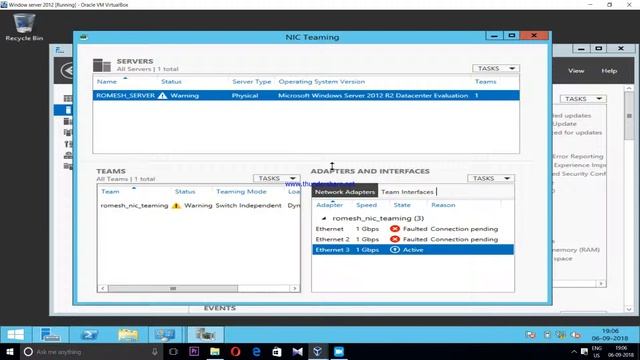Click right arrow of Teams horizontal scrollbar
This screenshot has height=360, width=640.
click(295, 288)
